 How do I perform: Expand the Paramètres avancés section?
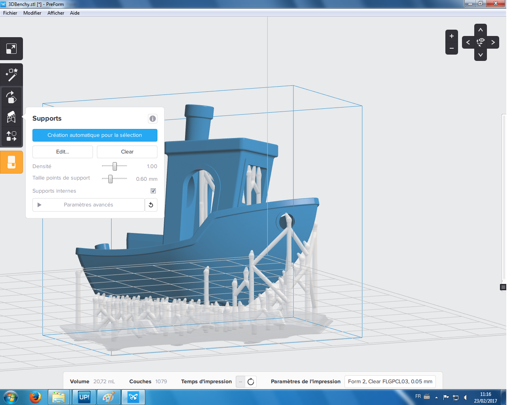pos(89,205)
